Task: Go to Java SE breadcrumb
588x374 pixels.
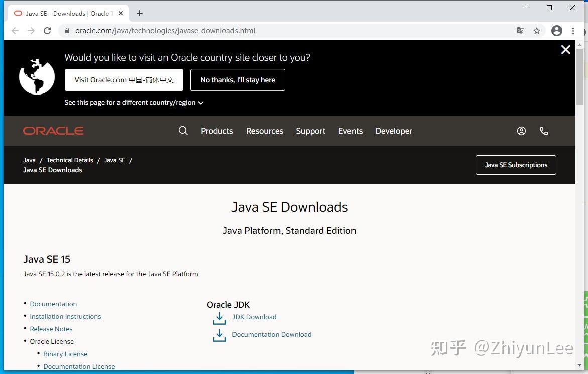Action: point(114,160)
